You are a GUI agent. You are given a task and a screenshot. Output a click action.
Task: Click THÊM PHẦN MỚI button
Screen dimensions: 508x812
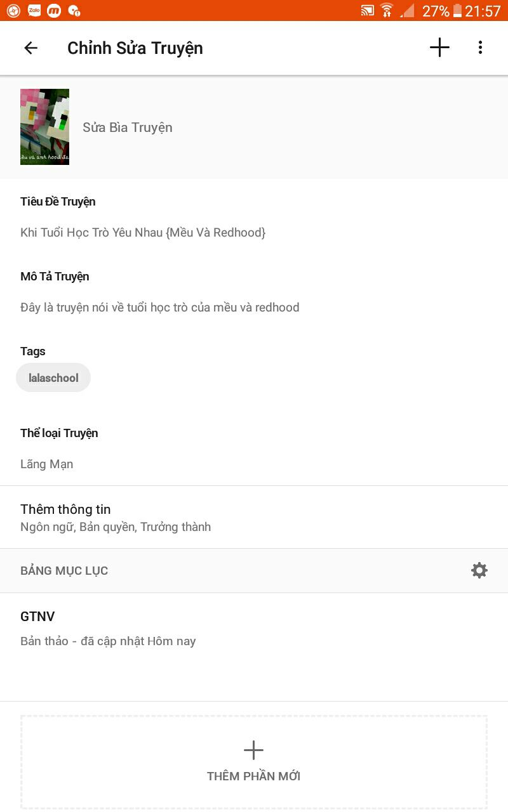254,762
